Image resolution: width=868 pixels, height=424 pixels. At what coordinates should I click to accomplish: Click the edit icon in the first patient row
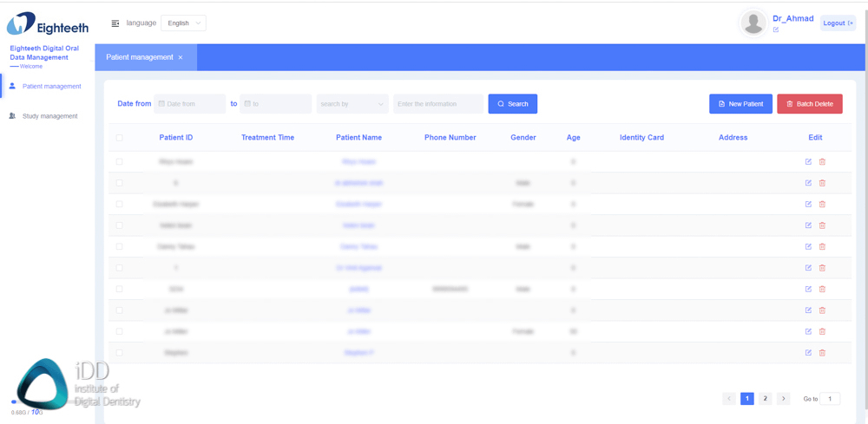pyautogui.click(x=808, y=162)
